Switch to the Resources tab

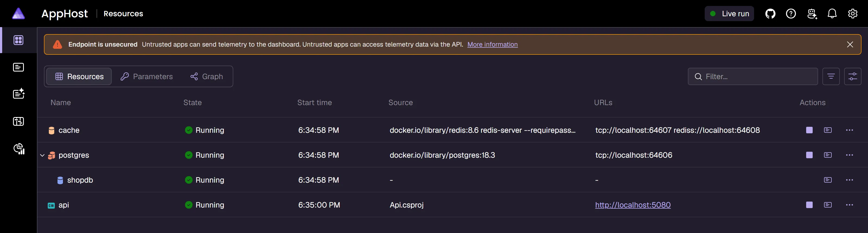click(79, 76)
